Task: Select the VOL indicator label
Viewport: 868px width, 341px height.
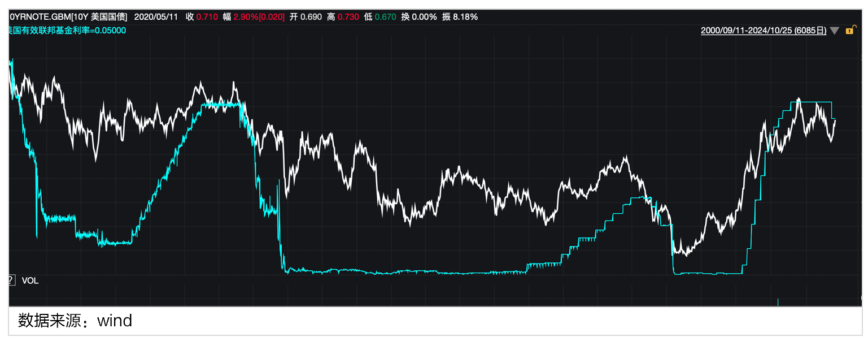Action: (30, 280)
